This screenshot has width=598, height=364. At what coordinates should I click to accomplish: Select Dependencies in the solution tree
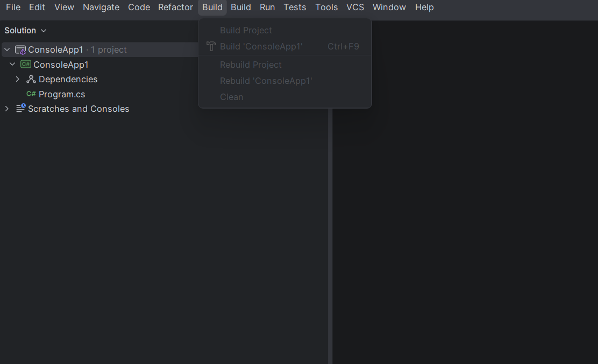68,79
